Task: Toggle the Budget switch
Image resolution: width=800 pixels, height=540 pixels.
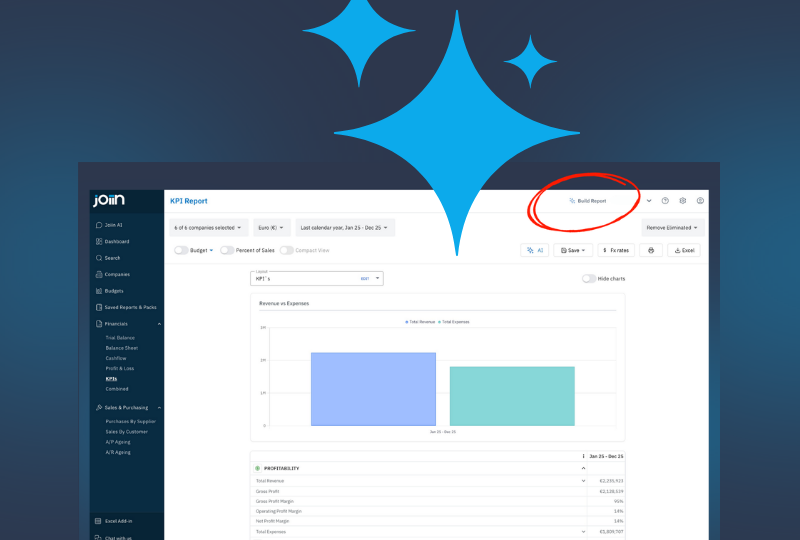Action: point(181,250)
